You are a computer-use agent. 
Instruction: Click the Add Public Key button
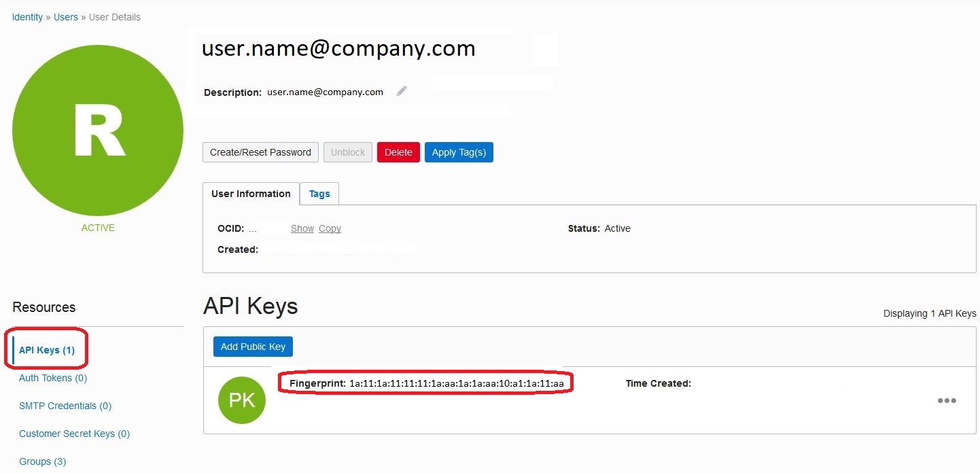(253, 346)
